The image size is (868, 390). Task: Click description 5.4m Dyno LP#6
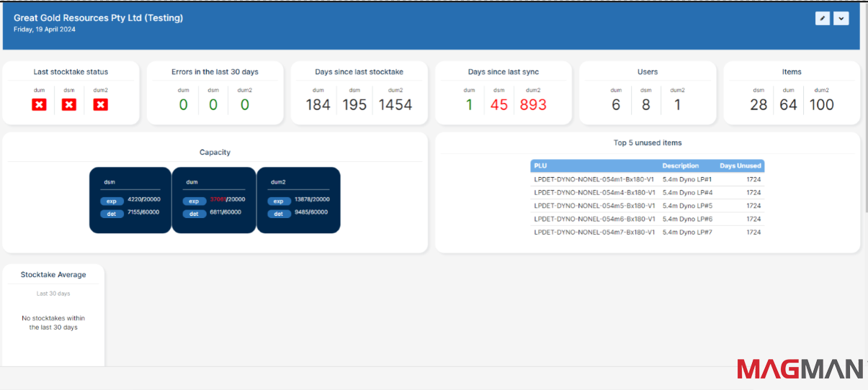[x=687, y=219]
